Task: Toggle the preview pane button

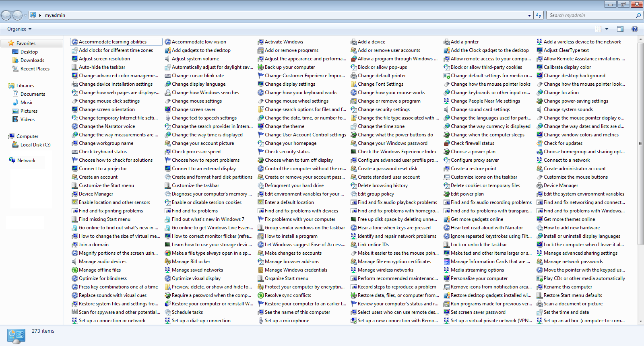Action: pyautogui.click(x=620, y=29)
